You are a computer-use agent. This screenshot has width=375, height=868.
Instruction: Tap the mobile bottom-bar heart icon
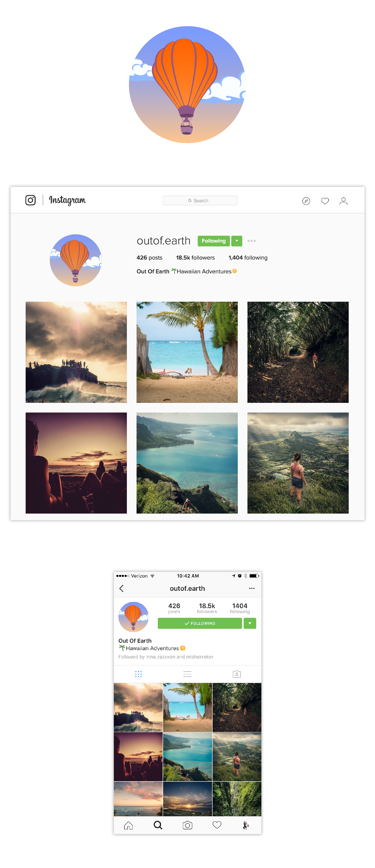217,825
